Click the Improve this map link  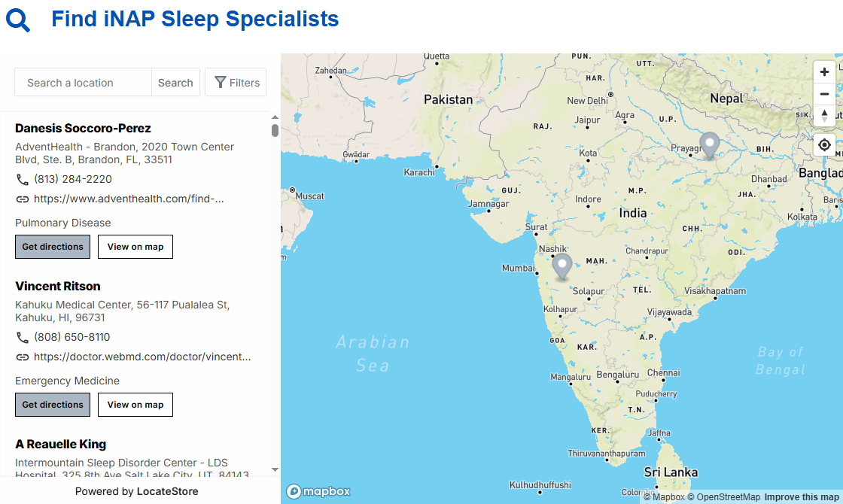coord(801,497)
